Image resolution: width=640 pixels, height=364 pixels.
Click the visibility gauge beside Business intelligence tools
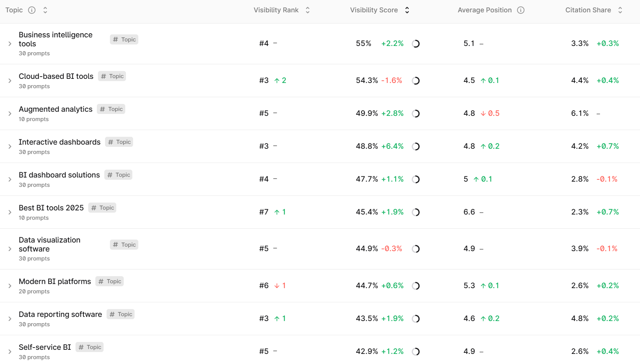tap(416, 43)
